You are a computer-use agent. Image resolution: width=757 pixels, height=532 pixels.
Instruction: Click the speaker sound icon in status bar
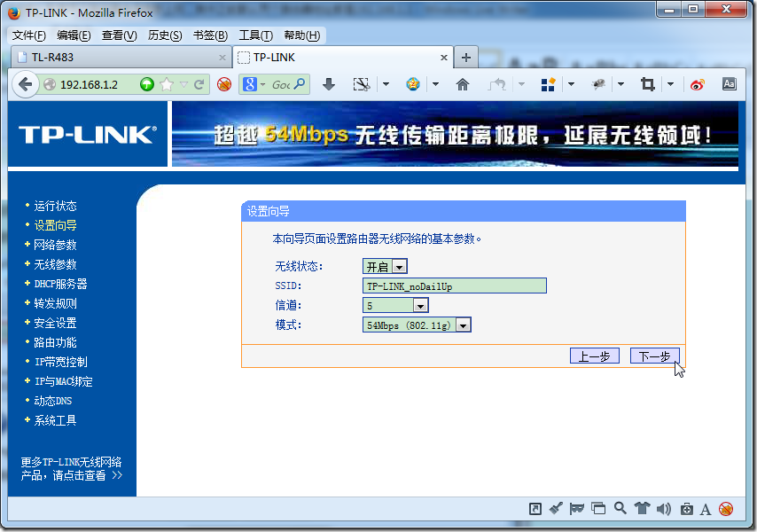(664, 509)
